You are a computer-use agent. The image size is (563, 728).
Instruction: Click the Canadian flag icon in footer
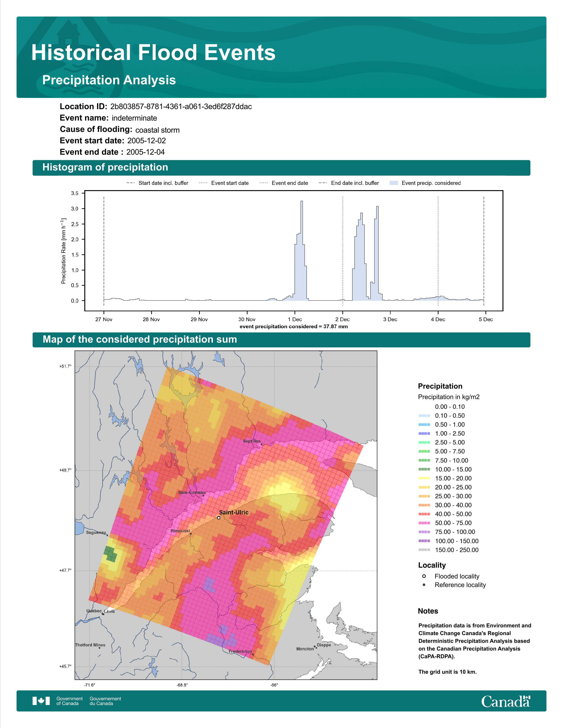click(41, 701)
